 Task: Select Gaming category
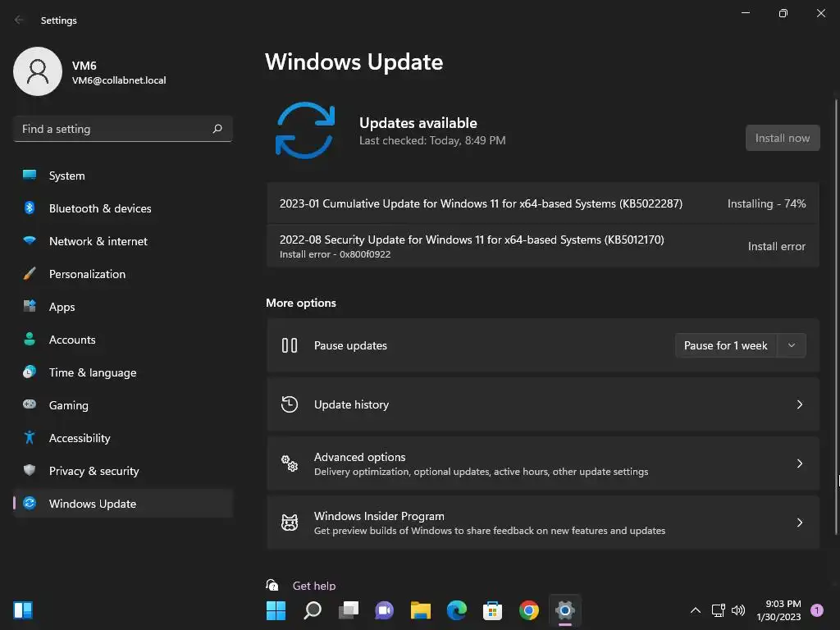click(123, 405)
